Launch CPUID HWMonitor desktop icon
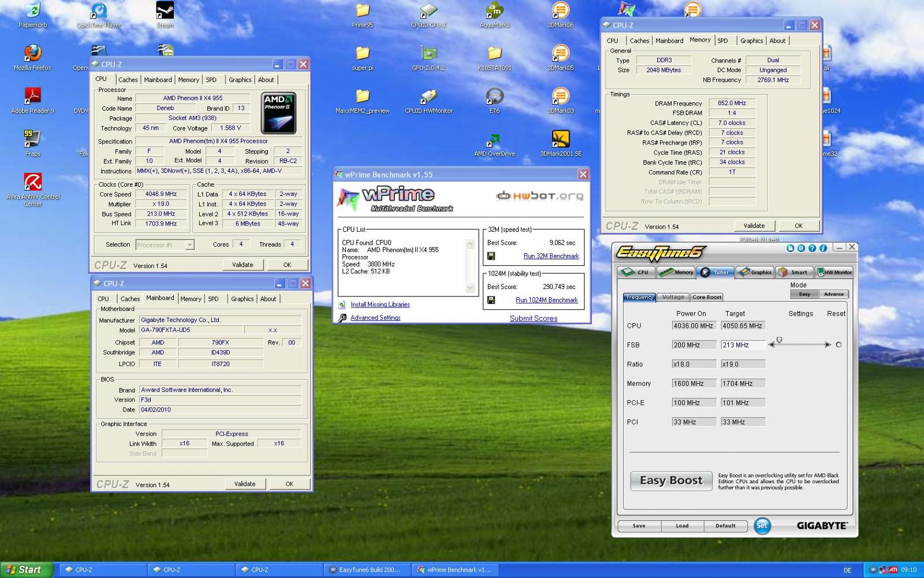The image size is (924, 578). pyautogui.click(x=429, y=101)
